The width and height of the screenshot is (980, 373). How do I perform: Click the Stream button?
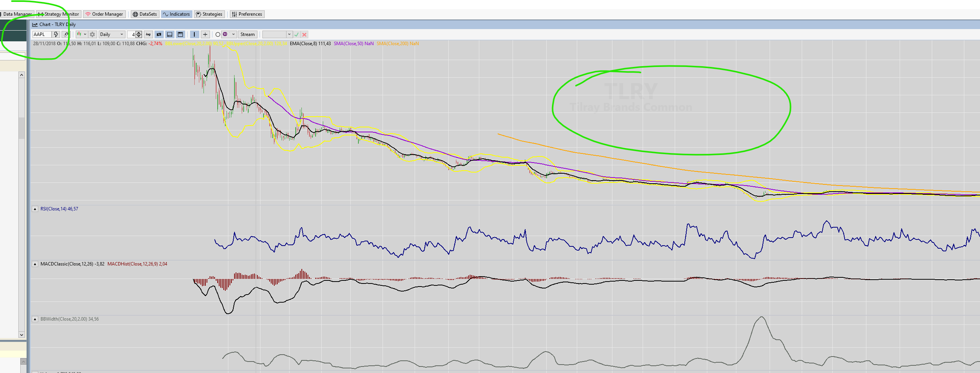[x=247, y=34]
